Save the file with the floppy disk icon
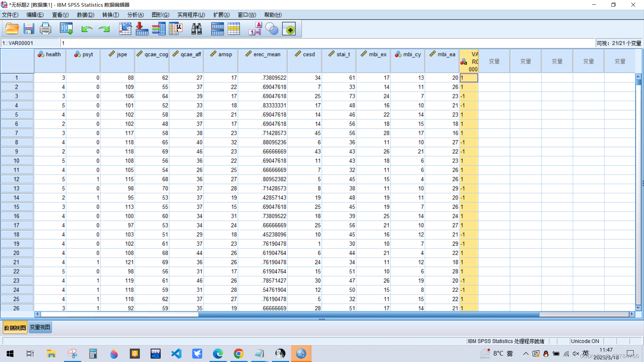Screen dimensions: 644x362 click(29, 29)
